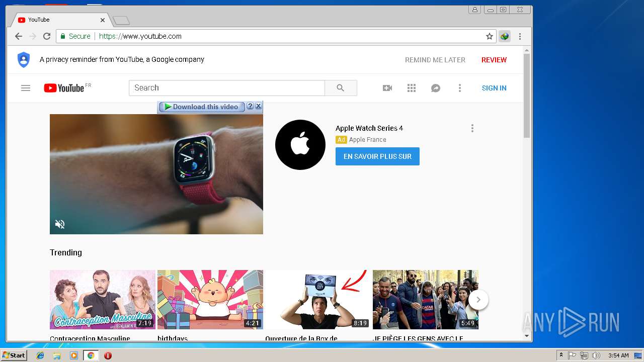Image resolution: width=644 pixels, height=362 pixels.
Task: Open YouTube settings three-dot menu
Action: (x=459, y=88)
